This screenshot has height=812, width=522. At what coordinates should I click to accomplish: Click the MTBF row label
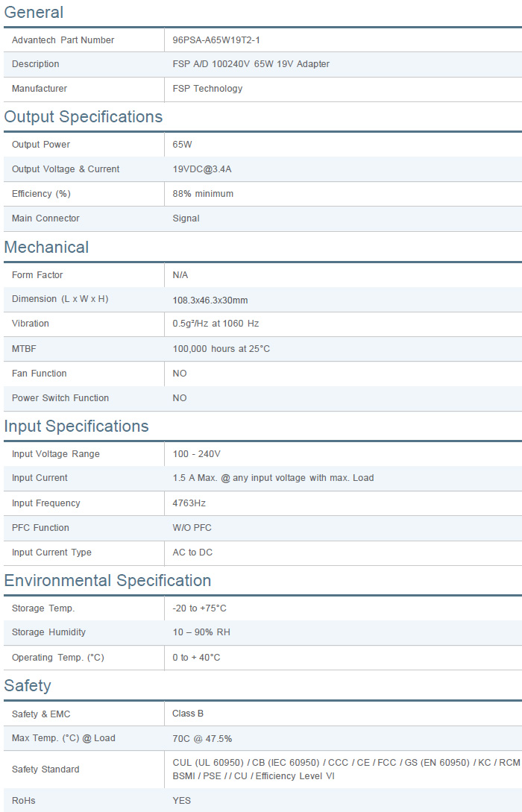[24, 349]
